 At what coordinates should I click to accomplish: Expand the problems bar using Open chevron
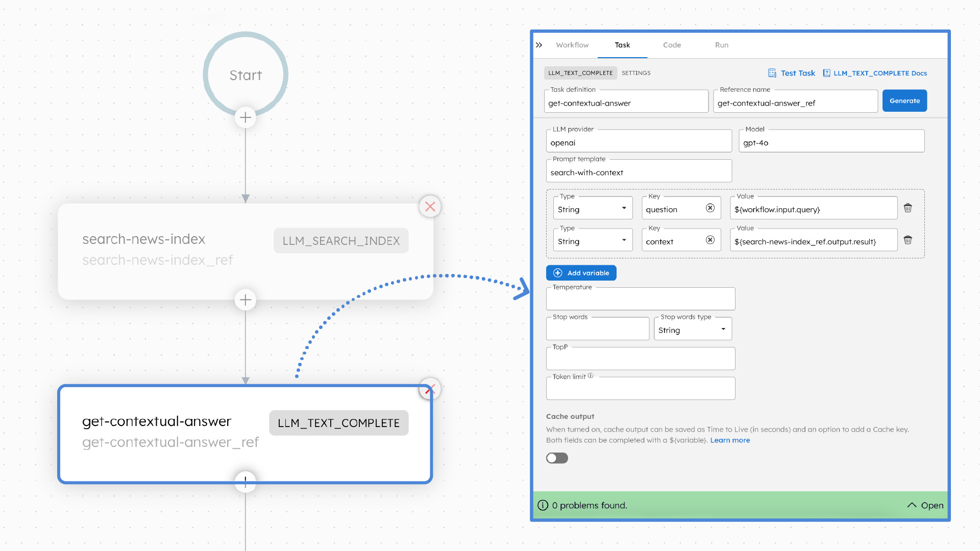click(x=912, y=505)
